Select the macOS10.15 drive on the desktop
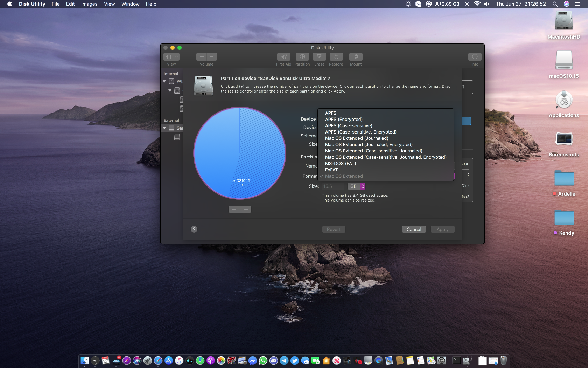 tap(564, 60)
